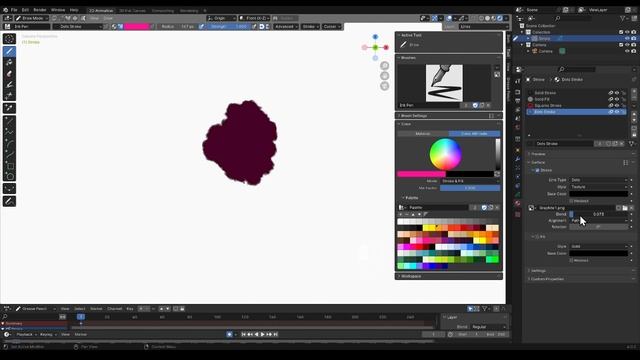Open the Blender logo menu
Image resolution: width=640 pixels, height=360 pixels.
pos(5,10)
